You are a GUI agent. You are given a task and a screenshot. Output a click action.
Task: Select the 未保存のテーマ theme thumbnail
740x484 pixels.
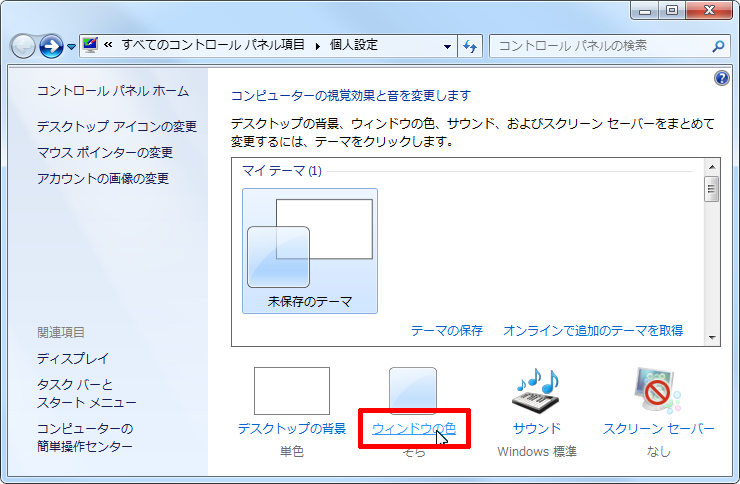[x=310, y=251]
